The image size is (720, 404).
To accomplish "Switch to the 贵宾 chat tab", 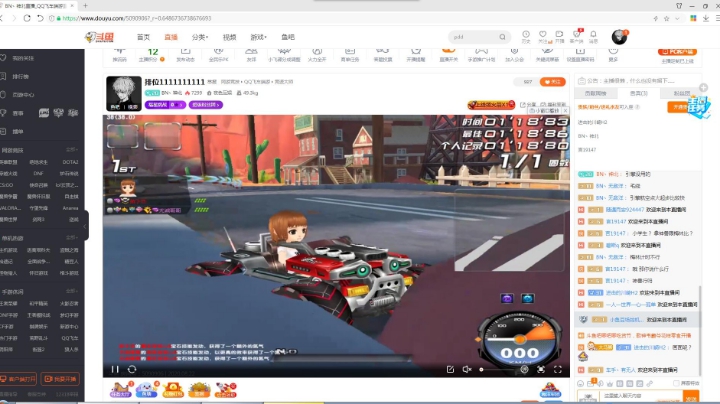I will [638, 93].
